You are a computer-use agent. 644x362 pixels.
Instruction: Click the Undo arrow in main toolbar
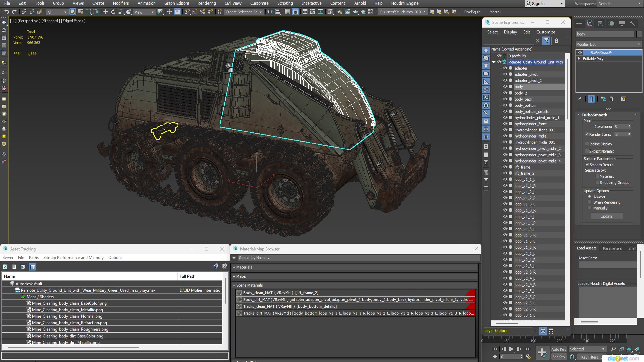(x=6, y=12)
